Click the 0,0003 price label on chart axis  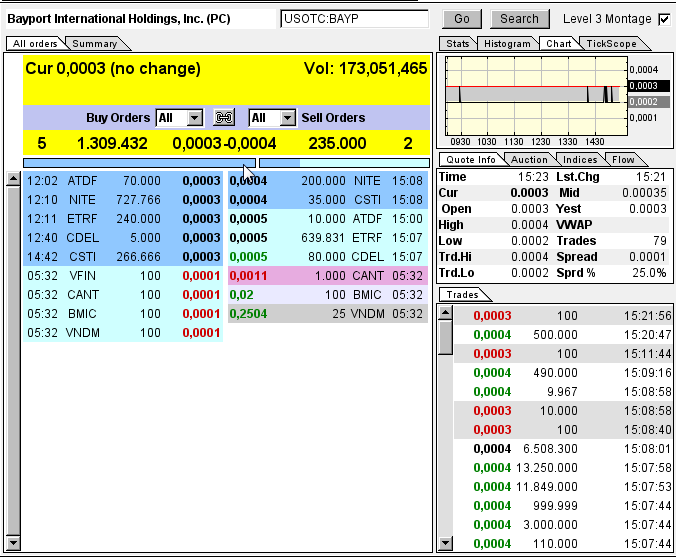649,85
